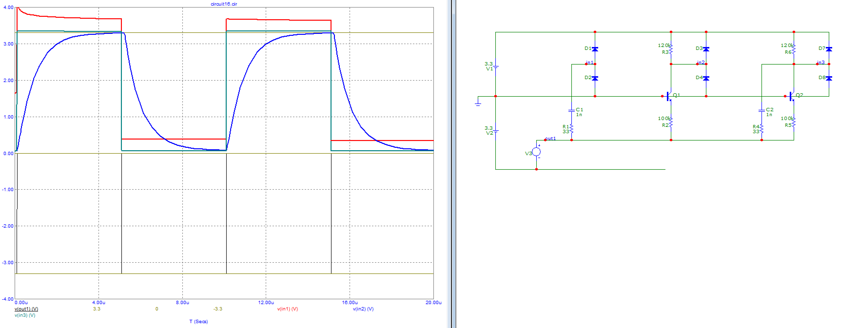Select diode D2 in the schematic
Image resolution: width=868 pixels, height=328 pixels.
(595, 78)
